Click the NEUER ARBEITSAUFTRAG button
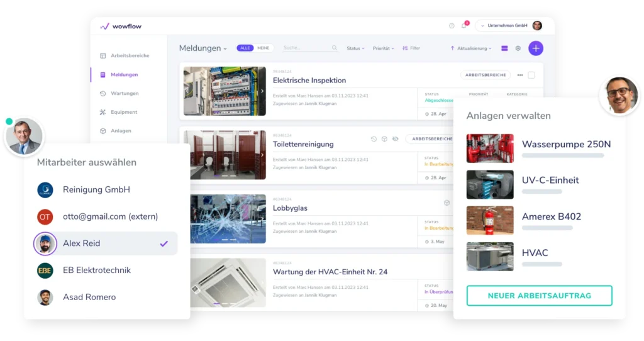Viewport: 644px width, 341px height. coord(539,296)
